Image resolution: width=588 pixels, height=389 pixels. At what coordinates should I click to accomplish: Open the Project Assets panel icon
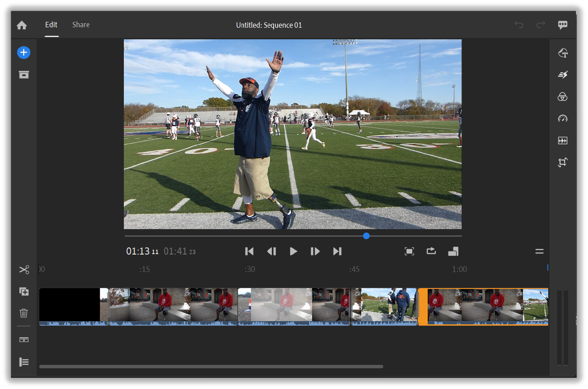[24, 75]
